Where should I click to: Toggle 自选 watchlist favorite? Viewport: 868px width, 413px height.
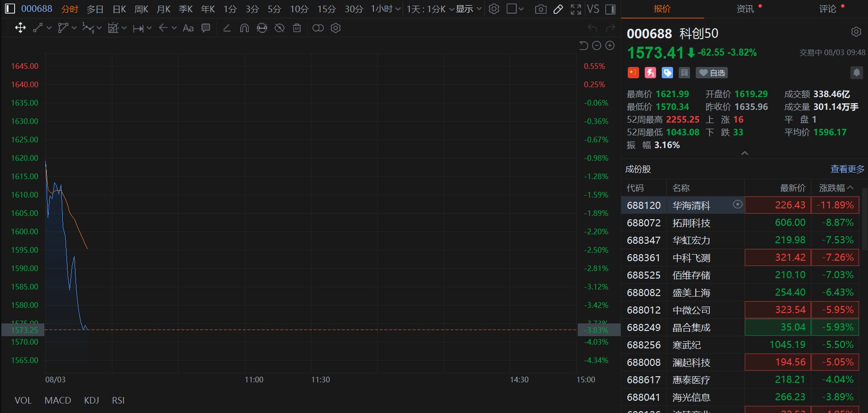[712, 73]
